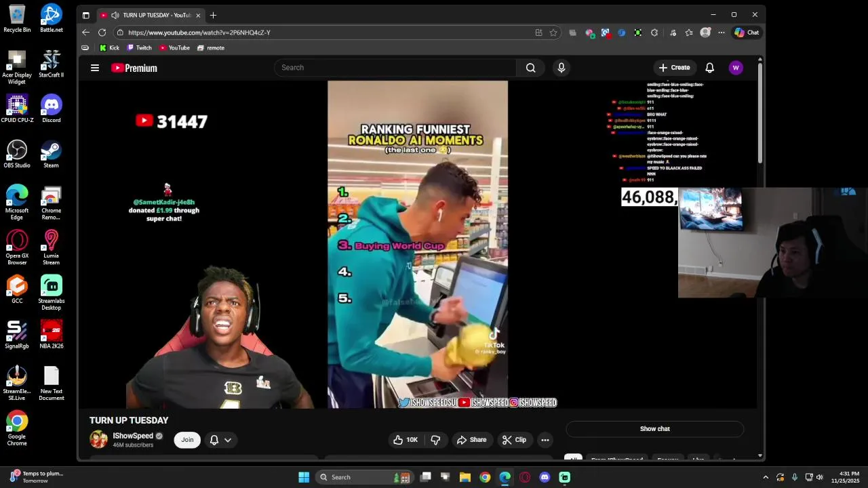868x488 pixels.
Task: Open the remote bookmarks folder
Action: pyautogui.click(x=210, y=48)
